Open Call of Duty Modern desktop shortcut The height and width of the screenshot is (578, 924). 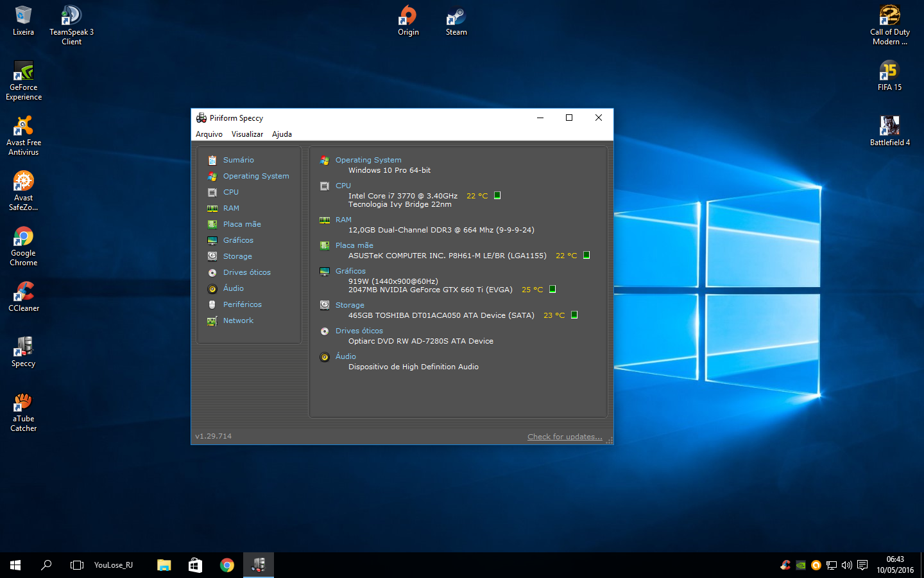[889, 26]
